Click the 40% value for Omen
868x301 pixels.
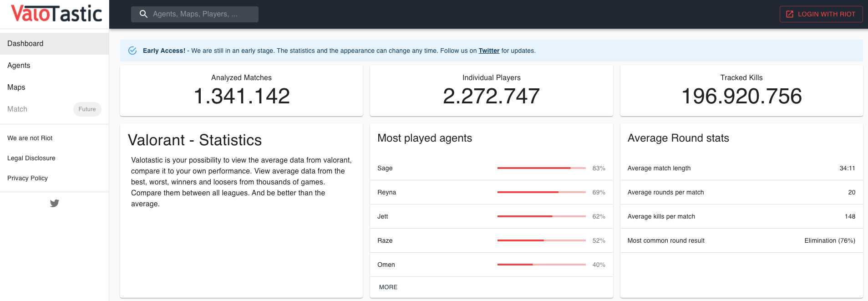pos(599,265)
